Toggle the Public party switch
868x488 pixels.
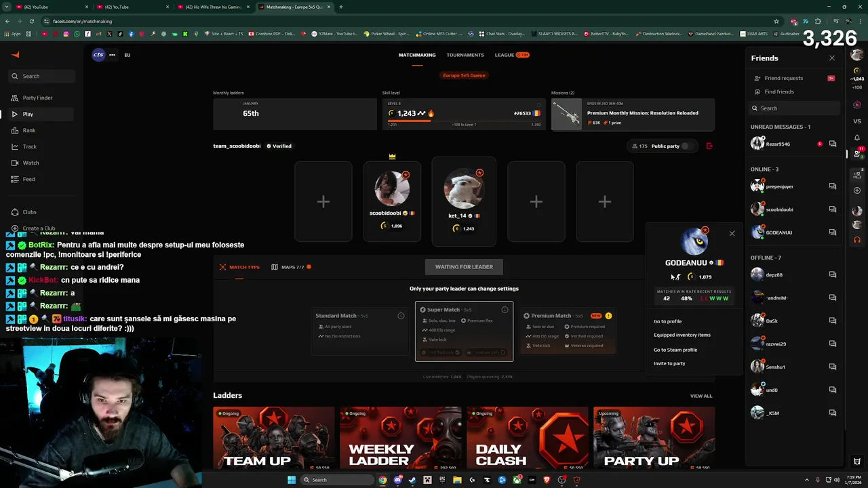(x=687, y=146)
